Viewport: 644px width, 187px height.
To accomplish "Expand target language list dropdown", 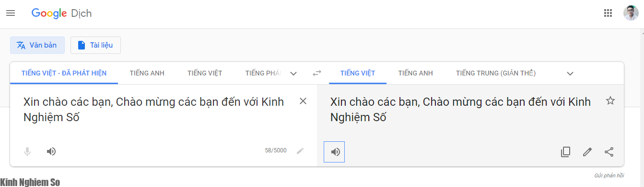I will pos(570,74).
